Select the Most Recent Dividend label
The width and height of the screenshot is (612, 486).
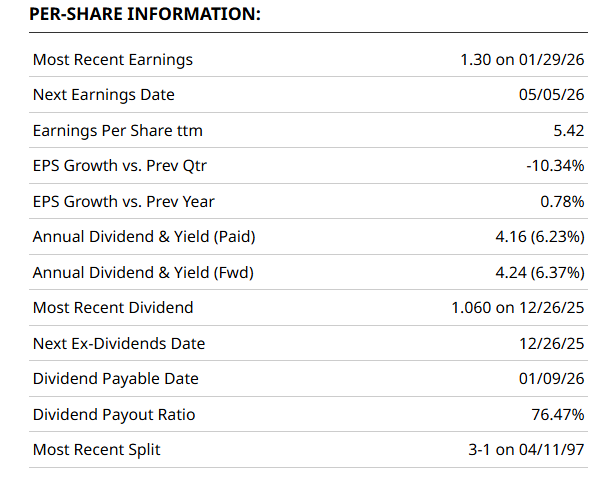tap(113, 307)
